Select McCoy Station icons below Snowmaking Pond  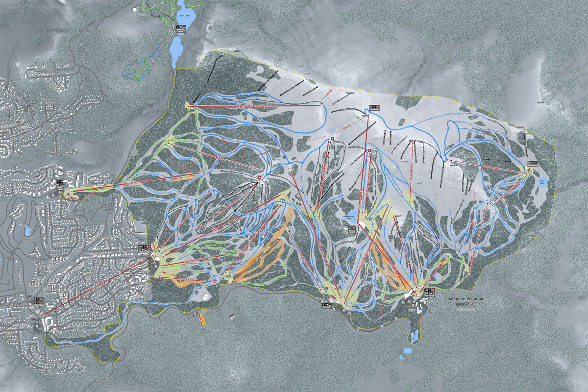pyautogui.click(x=353, y=229)
